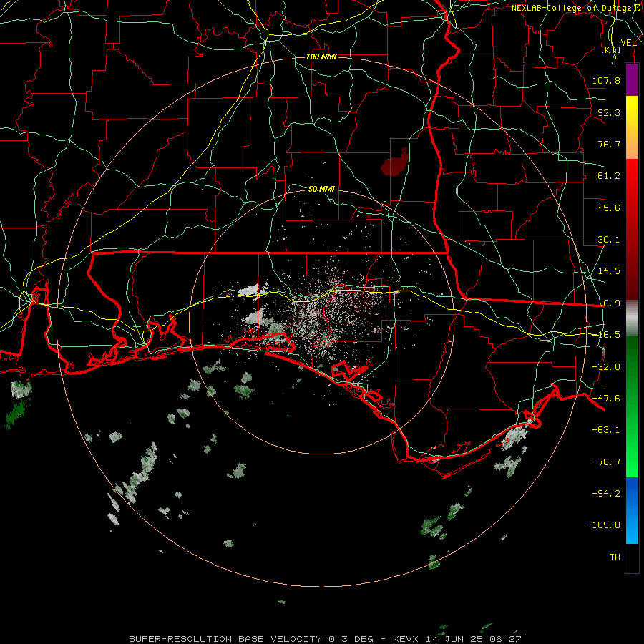Select the -63.1 value on velocity scale
Screen dimensions: 644x644
pyautogui.click(x=606, y=430)
